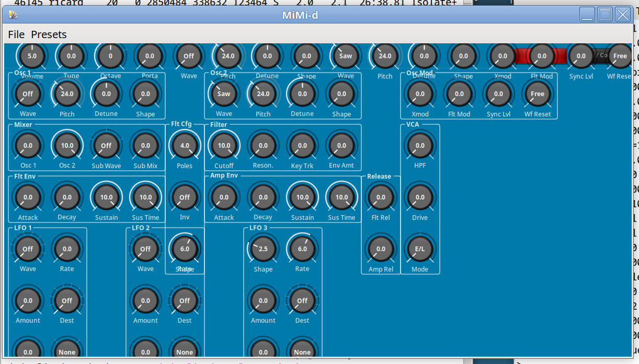The height and width of the screenshot is (364, 639).
Task: Toggle the E/L Mode knob in VCA
Action: pos(420,249)
